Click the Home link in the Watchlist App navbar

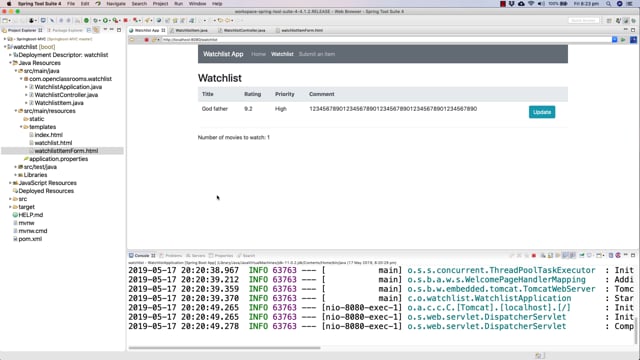point(258,54)
